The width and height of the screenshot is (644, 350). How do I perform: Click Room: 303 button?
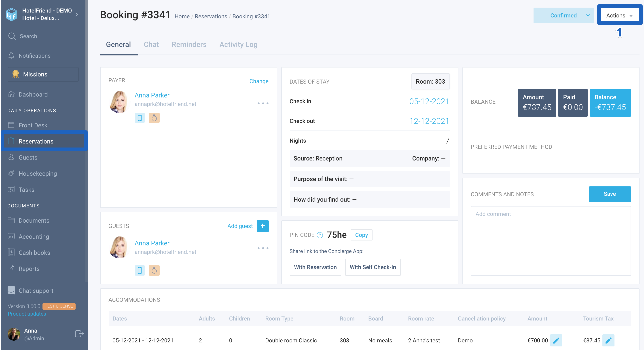pos(430,81)
